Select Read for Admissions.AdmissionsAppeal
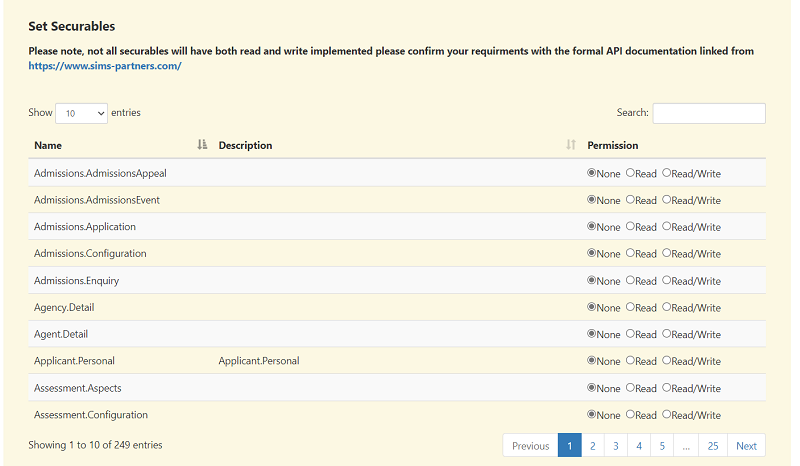This screenshot has width=800, height=466. (631, 173)
